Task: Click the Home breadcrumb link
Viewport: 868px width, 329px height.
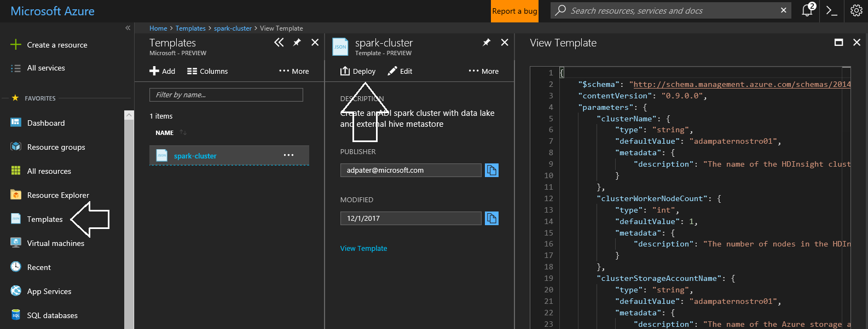Action: tap(158, 28)
